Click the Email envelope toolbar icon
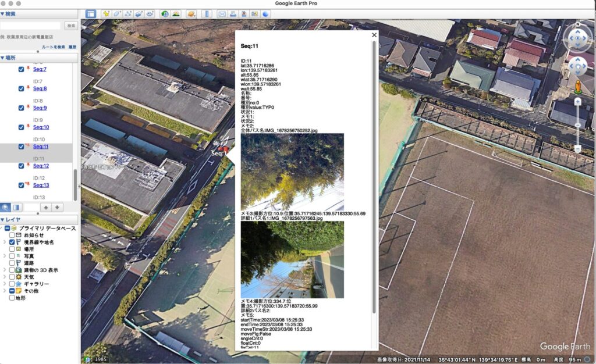The width and height of the screenshot is (596, 364). click(222, 14)
